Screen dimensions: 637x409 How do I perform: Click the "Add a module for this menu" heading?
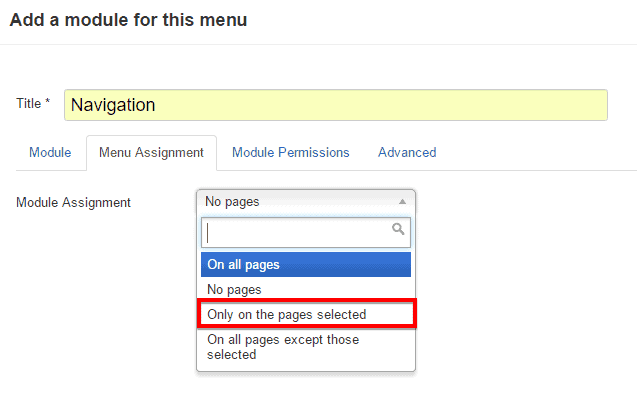(129, 19)
